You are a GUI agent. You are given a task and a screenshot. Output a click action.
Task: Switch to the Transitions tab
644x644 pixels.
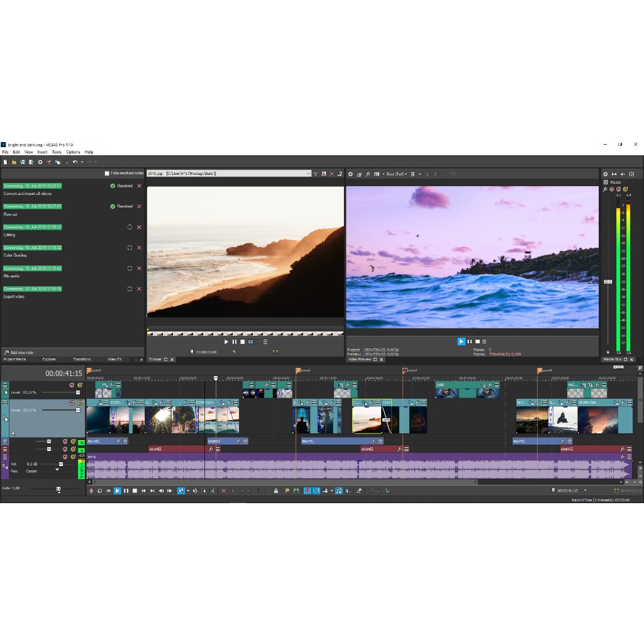click(x=82, y=359)
